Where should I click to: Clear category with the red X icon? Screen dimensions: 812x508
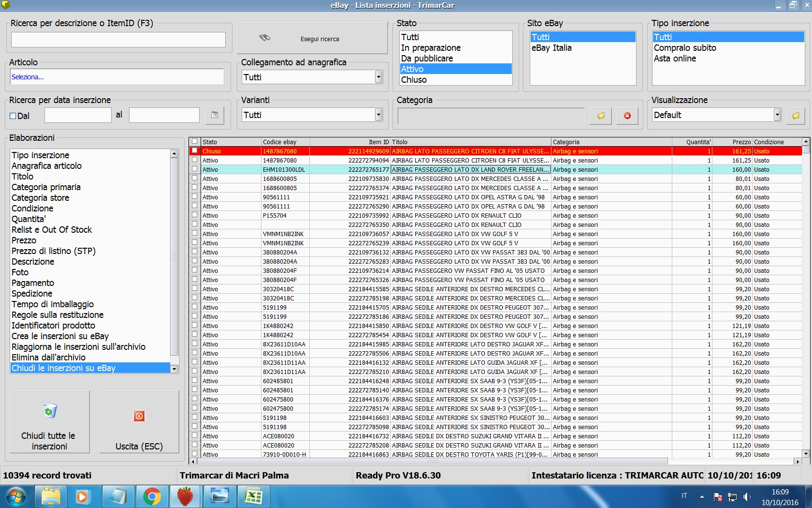point(627,116)
